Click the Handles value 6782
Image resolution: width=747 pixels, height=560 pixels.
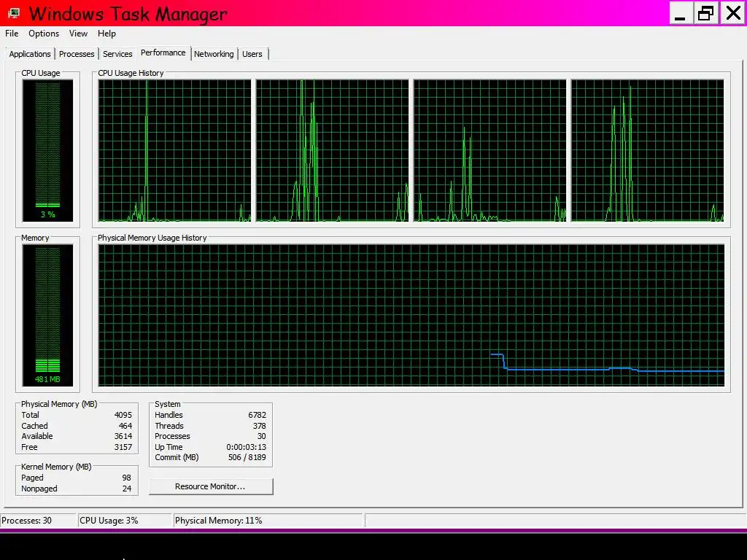click(258, 415)
